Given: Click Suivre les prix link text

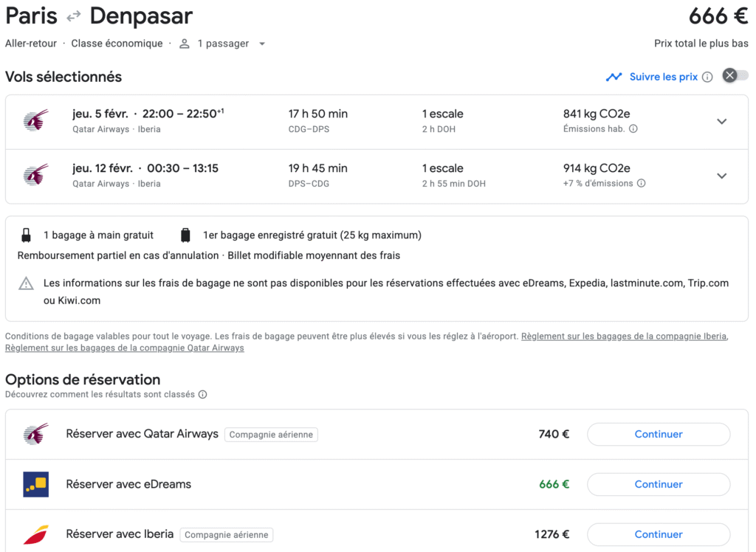Looking at the screenshot, I should click(x=664, y=77).
